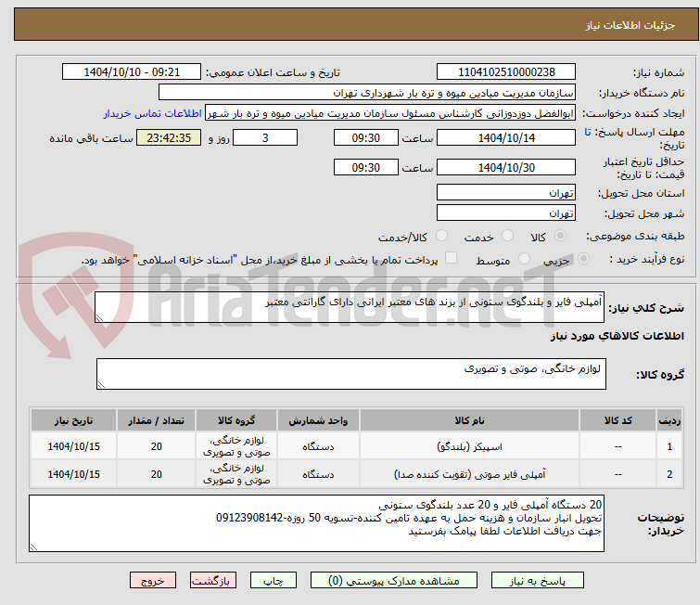Click the نام کالا column header
The width and height of the screenshot is (700, 605).
(469, 420)
